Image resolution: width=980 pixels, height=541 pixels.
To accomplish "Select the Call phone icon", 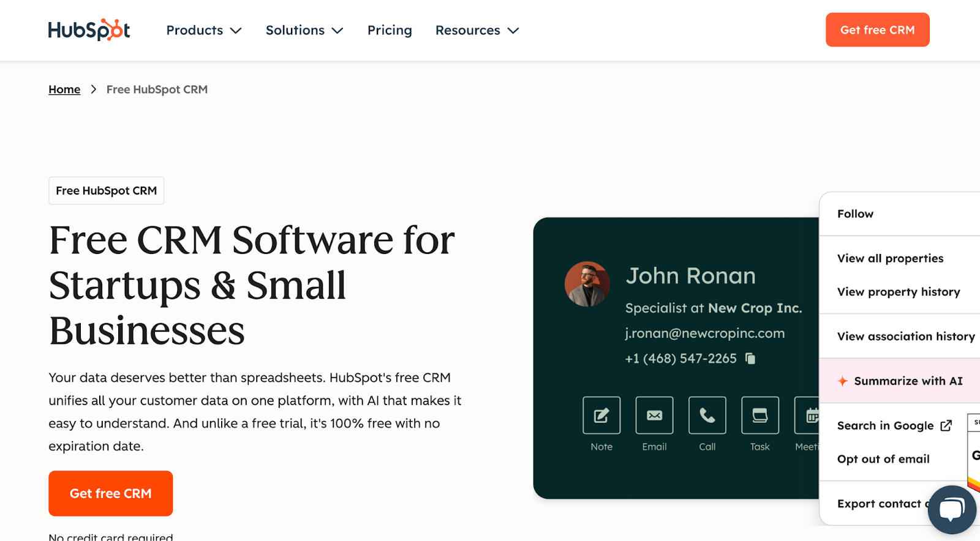I will coord(707,415).
